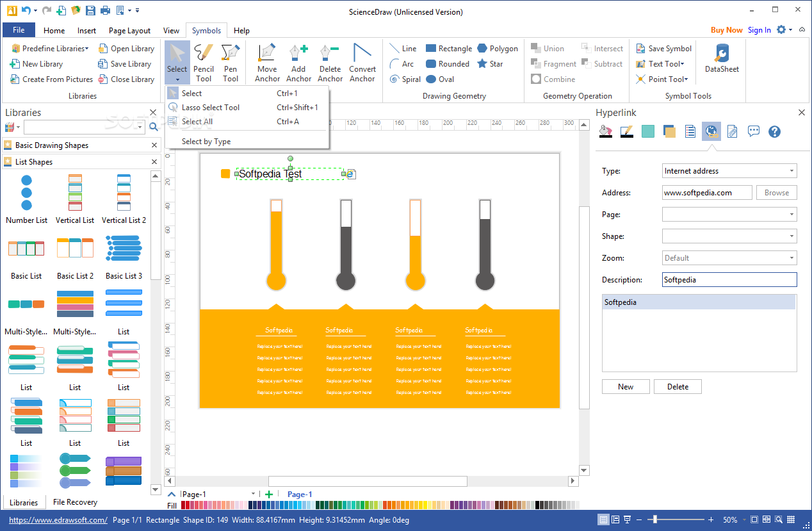
Task: Click the Browse button
Action: (x=777, y=193)
